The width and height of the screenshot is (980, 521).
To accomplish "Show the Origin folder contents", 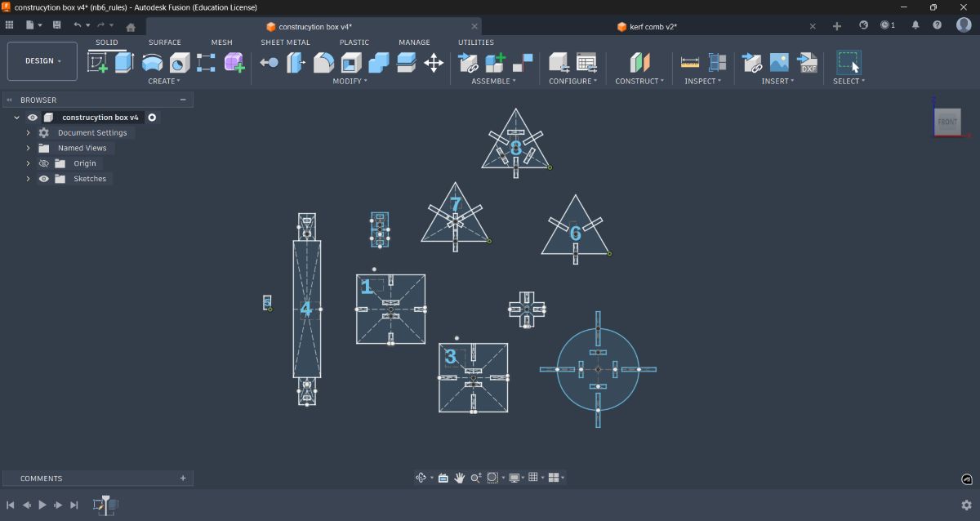I will coord(28,163).
